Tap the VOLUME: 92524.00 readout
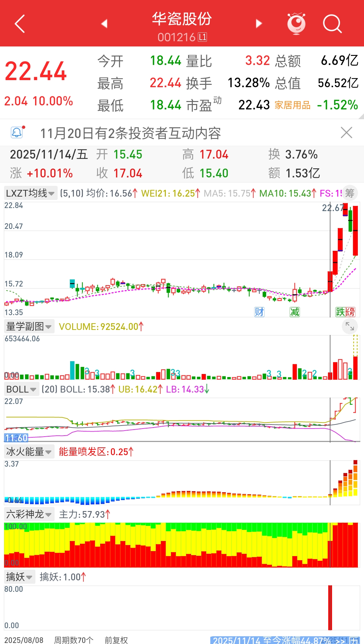 tap(101, 327)
